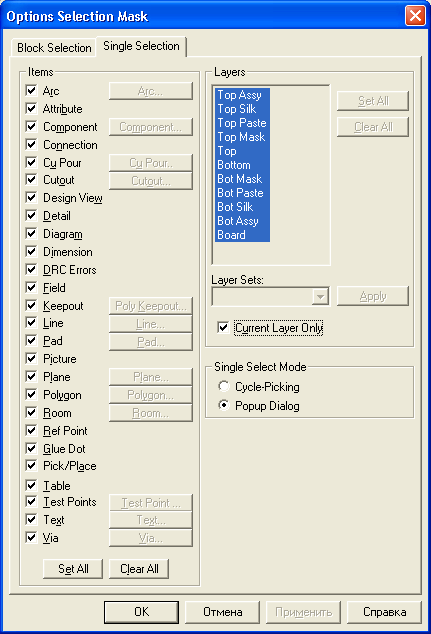Uncheck the Cutout checkbox
431x634 pixels.
(31, 179)
